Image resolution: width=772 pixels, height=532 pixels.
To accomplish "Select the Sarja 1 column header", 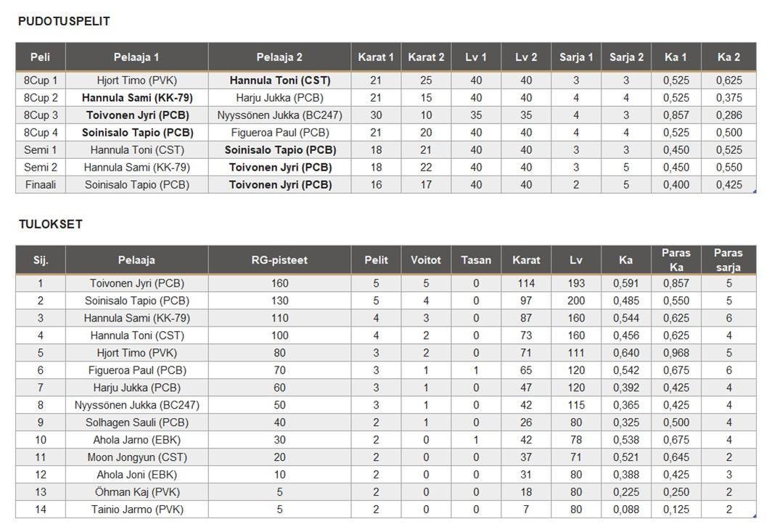I will tap(576, 57).
